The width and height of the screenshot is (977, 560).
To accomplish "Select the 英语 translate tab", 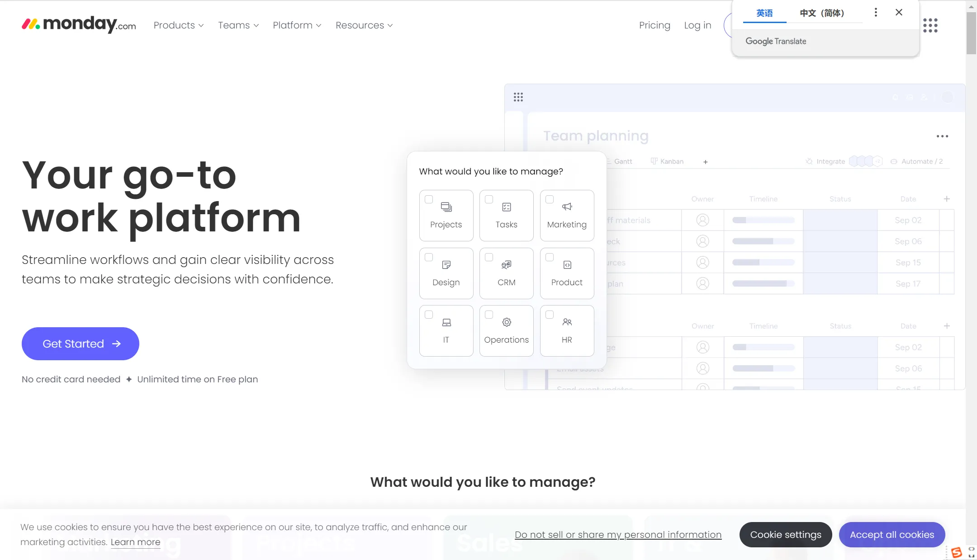I will [x=764, y=13].
